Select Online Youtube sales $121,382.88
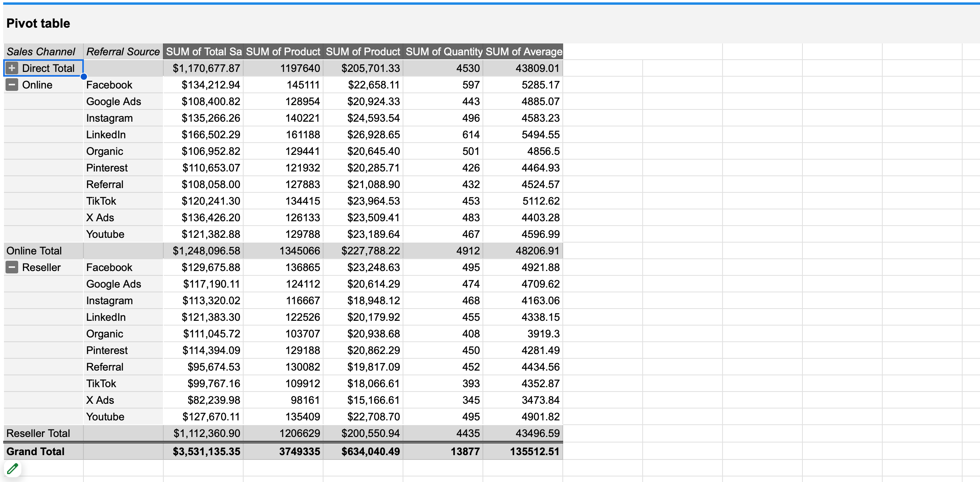Image resolution: width=980 pixels, height=482 pixels. click(203, 234)
